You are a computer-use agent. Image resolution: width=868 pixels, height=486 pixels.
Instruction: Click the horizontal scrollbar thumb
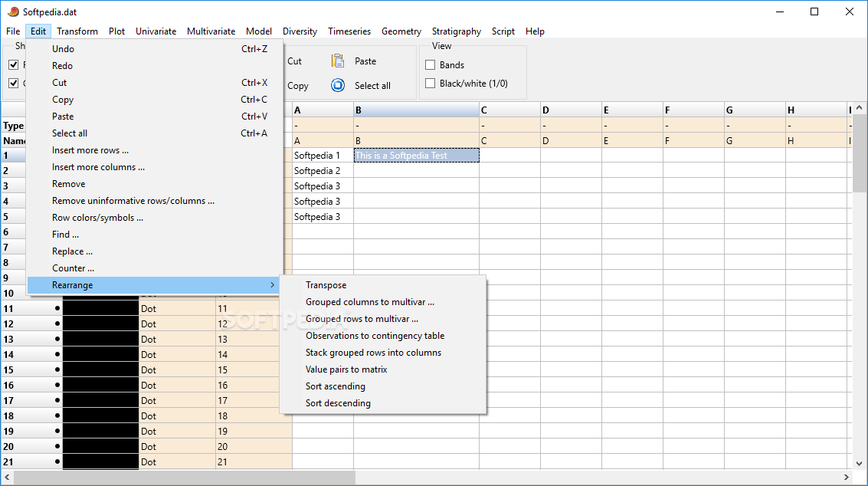click(185, 477)
